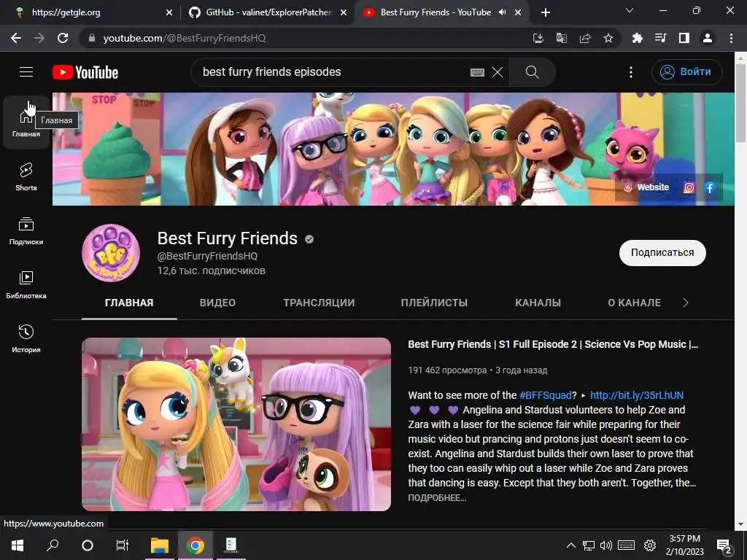Viewport: 747px width, 560px height.
Task: Open the bit.ly/35rLhUN link
Action: 636,395
